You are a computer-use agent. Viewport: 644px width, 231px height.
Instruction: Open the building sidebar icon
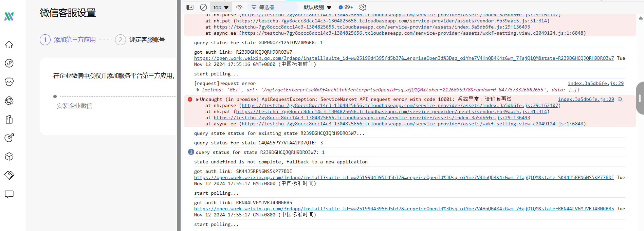click(x=9, y=119)
